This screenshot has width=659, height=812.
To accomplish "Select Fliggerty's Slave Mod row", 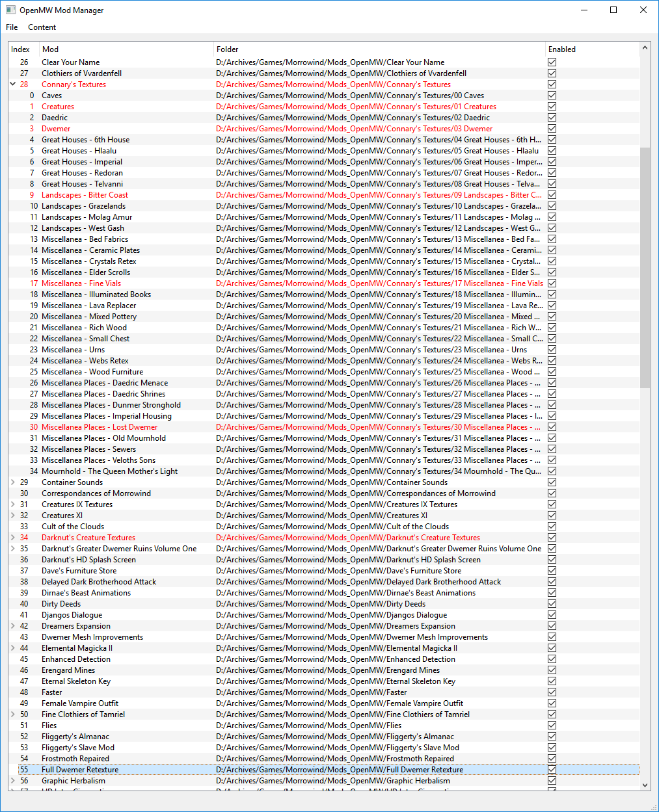I will 324,748.
